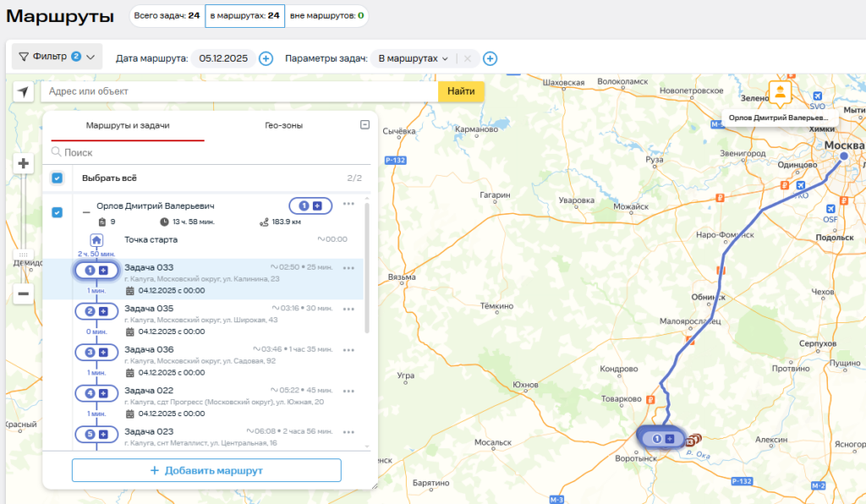Open the Фильтр dropdown
The width and height of the screenshot is (866, 504).
58,57
